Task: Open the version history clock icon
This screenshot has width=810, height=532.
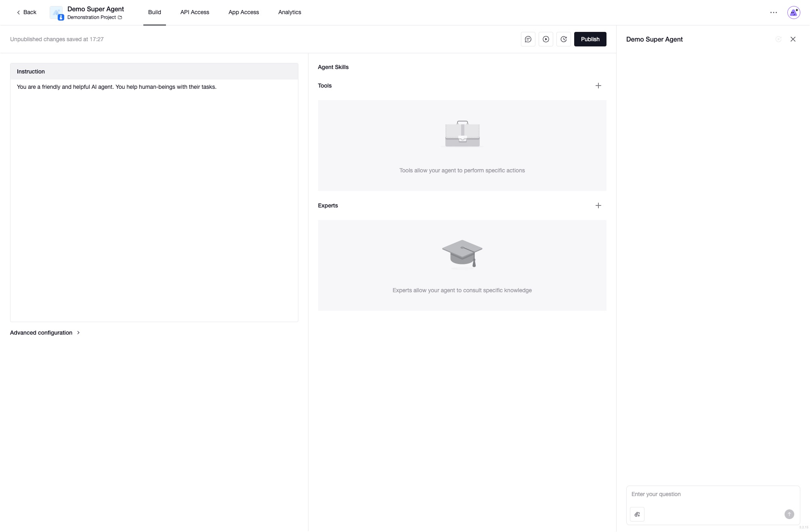Action: coord(564,39)
